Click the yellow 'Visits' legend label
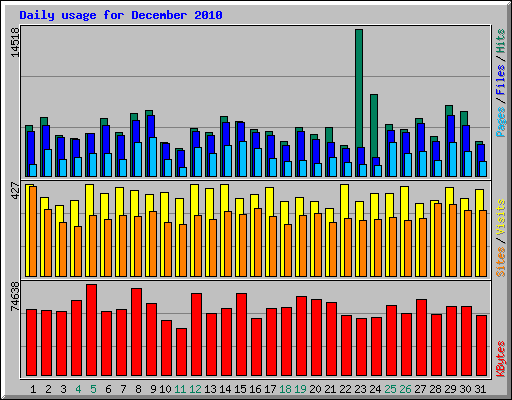The width and height of the screenshot is (512, 400). pos(500,218)
